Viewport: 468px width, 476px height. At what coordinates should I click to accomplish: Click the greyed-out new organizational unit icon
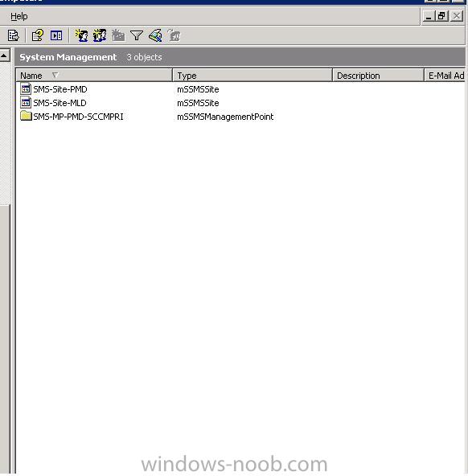pos(118,35)
